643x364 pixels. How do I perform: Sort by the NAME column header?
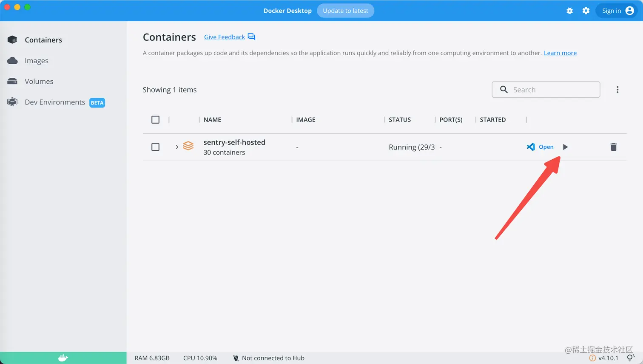(212, 120)
